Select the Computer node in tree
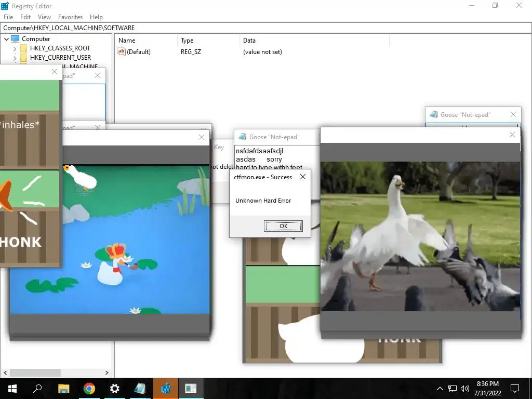The image size is (532, 399). (x=36, y=39)
